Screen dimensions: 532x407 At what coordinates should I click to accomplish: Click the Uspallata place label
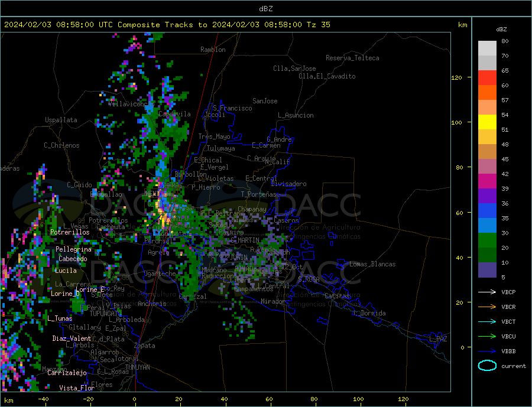point(61,120)
